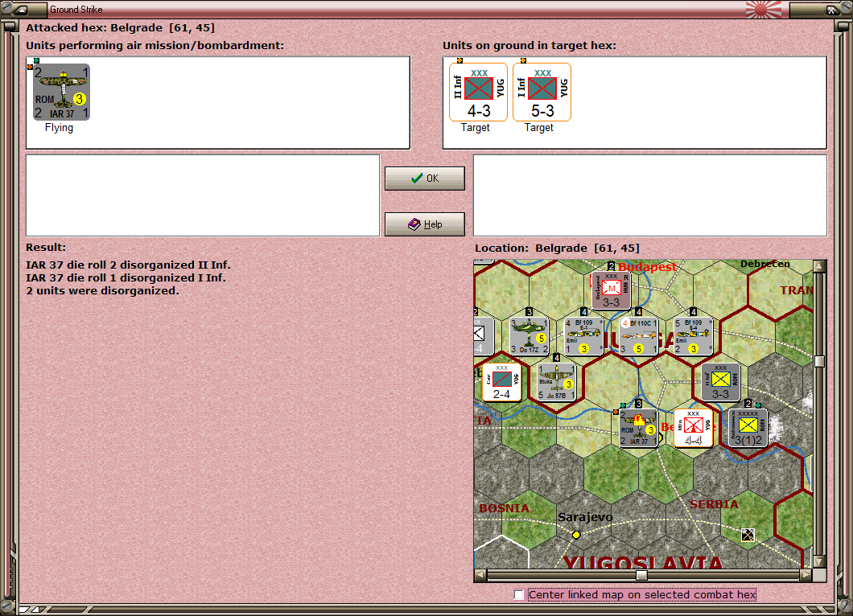This screenshot has width=853, height=616.
Task: Click the Sarajevo city marker on map
Action: point(576,535)
